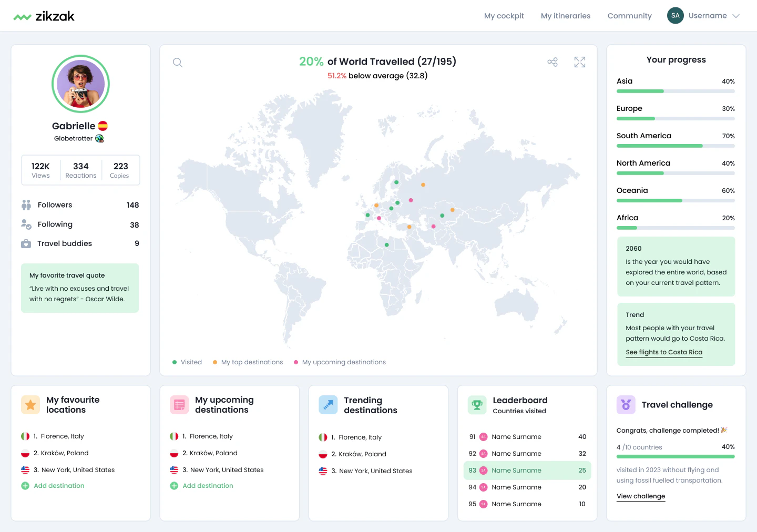757x532 pixels.
Task: Click the Travel challenge medal icon
Action: [x=626, y=405]
